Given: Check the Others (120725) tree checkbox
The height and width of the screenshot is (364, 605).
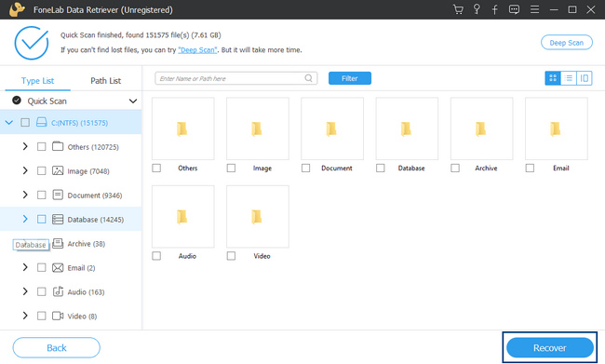Looking at the screenshot, I should coord(41,147).
